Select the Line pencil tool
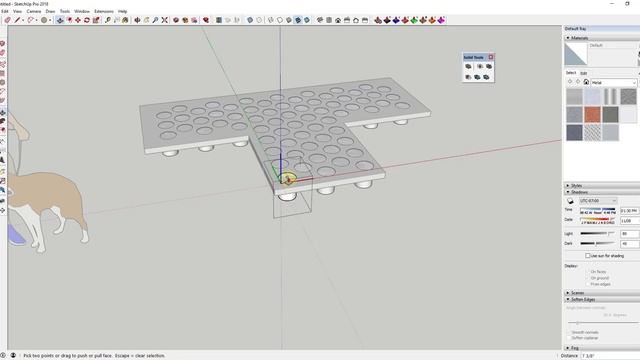The image size is (640, 360). coord(17,20)
